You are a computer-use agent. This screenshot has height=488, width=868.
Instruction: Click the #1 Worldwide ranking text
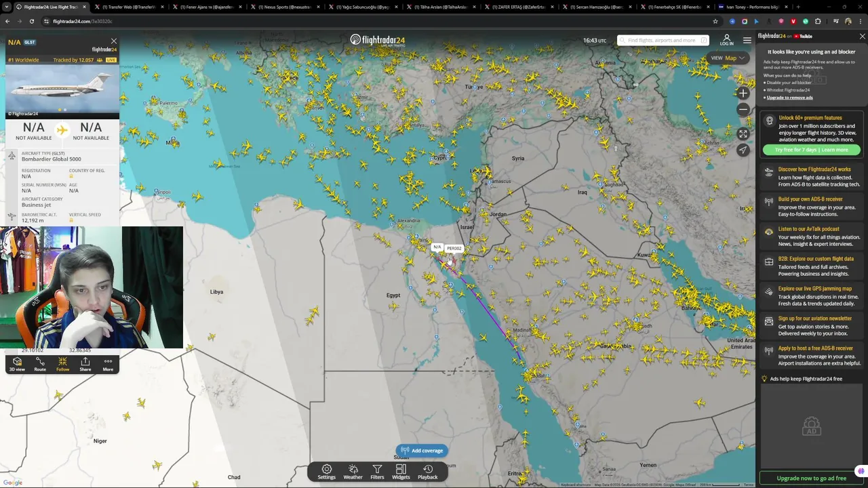[x=24, y=60]
